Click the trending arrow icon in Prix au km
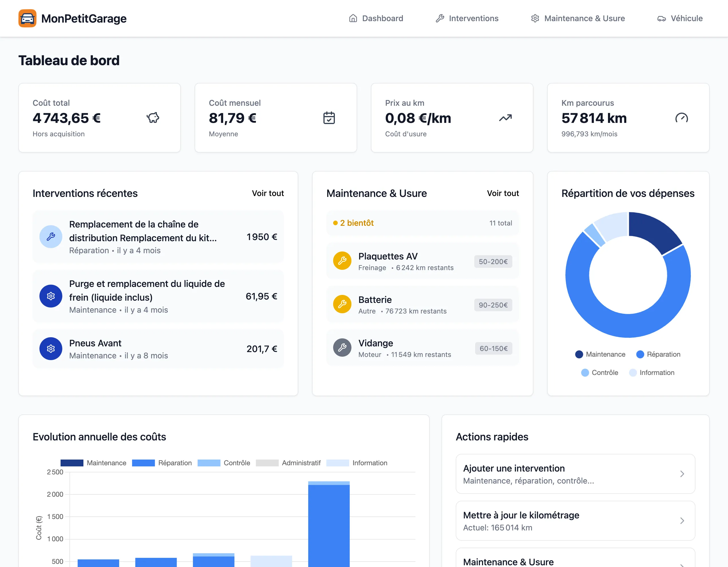Screen dimensions: 728x567 (x=505, y=118)
